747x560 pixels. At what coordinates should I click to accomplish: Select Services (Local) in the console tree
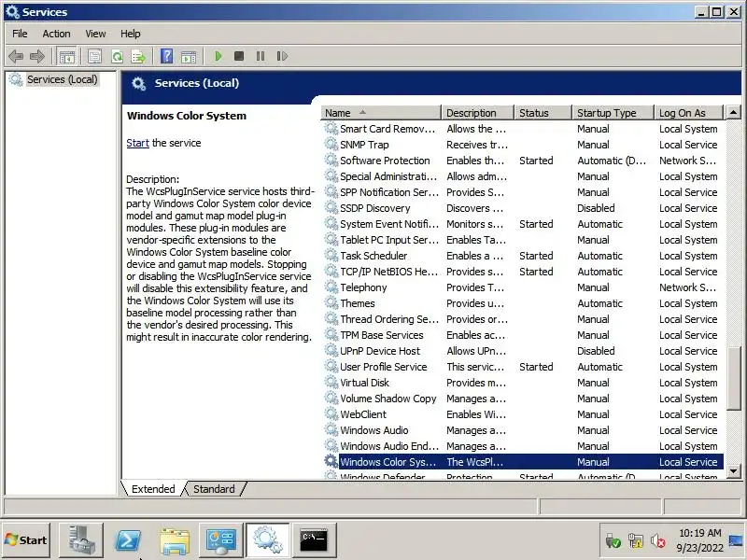pos(62,79)
